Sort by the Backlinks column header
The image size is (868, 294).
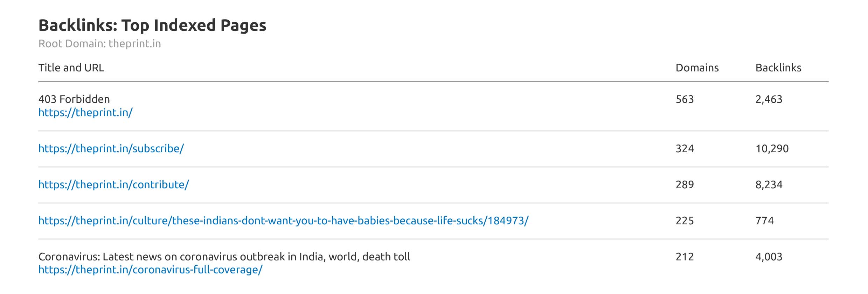point(778,68)
